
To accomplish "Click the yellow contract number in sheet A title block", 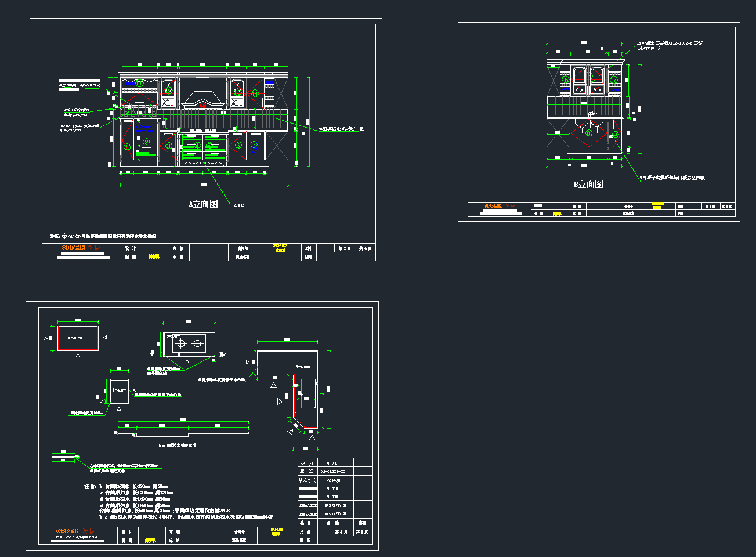I will click(x=280, y=248).
